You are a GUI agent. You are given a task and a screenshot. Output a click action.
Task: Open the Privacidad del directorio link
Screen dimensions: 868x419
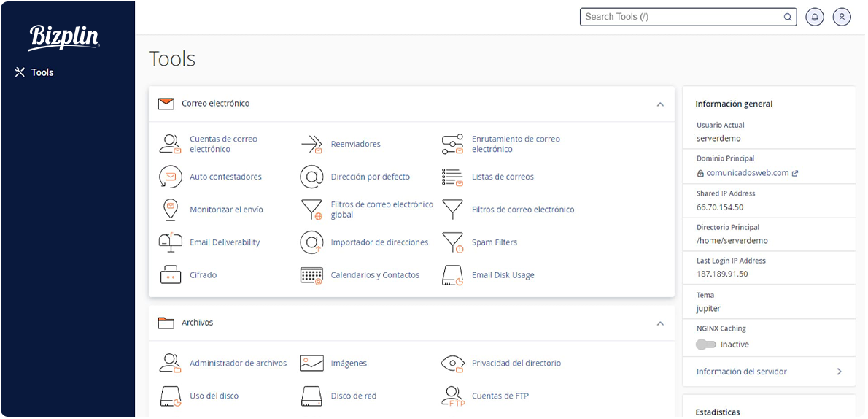click(x=516, y=363)
